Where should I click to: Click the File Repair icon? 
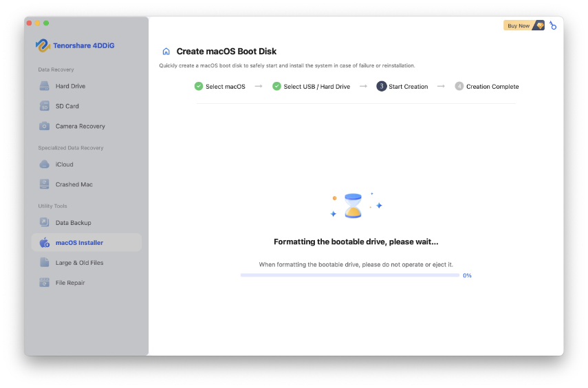[x=44, y=283]
